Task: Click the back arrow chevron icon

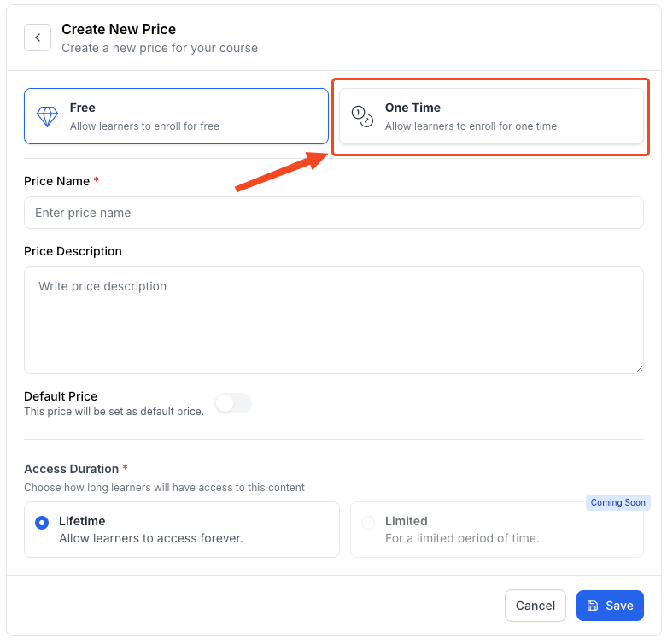Action: [x=38, y=38]
